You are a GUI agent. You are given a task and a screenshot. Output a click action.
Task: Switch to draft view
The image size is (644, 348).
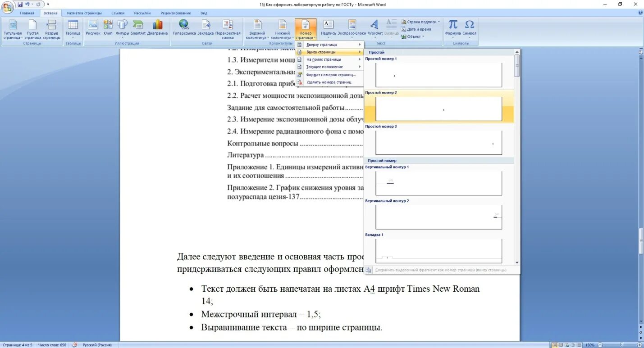click(x=579, y=345)
